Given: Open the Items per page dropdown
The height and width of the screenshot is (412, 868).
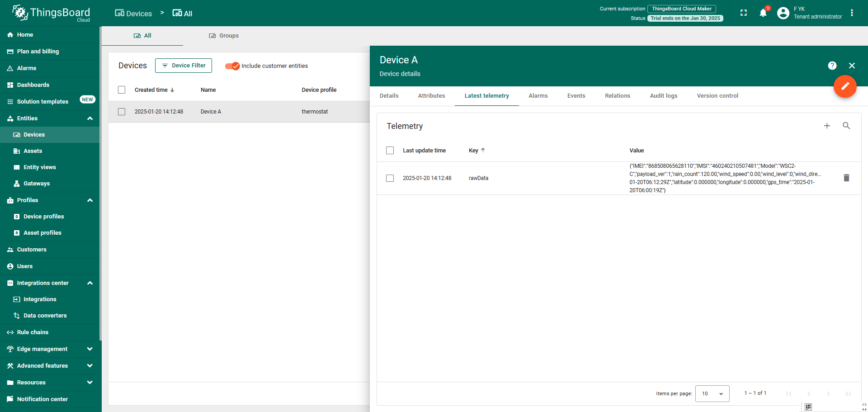Looking at the screenshot, I should [712, 393].
